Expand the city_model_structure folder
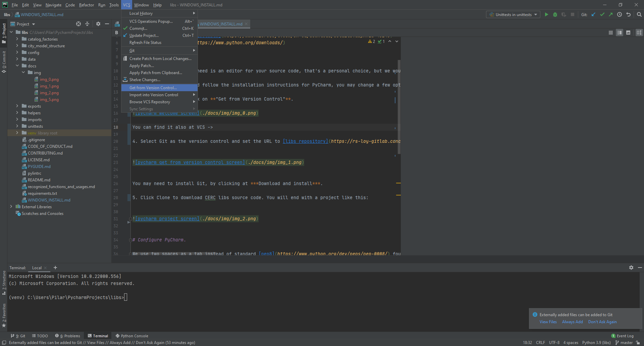This screenshot has height=346, width=644. click(x=17, y=46)
